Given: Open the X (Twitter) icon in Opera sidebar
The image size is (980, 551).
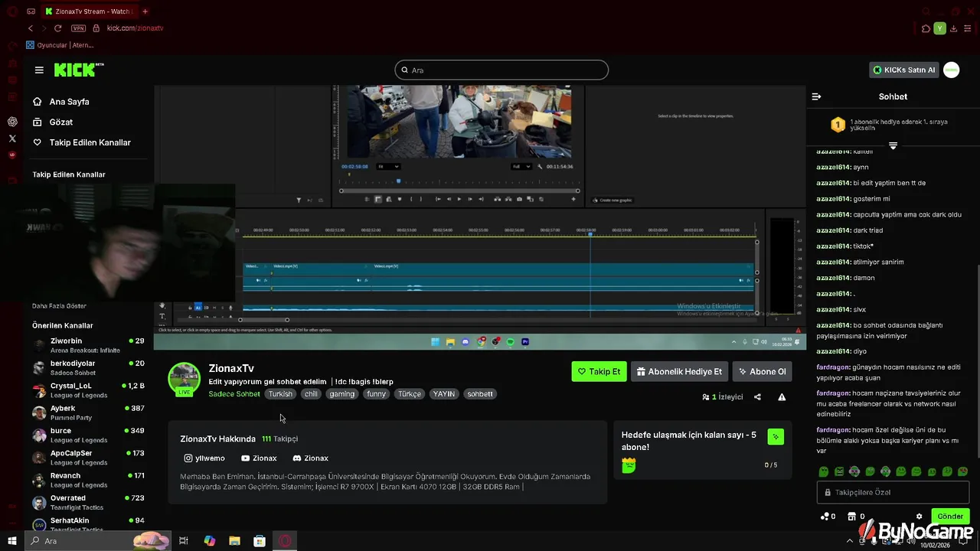Looking at the screenshot, I should [12, 139].
